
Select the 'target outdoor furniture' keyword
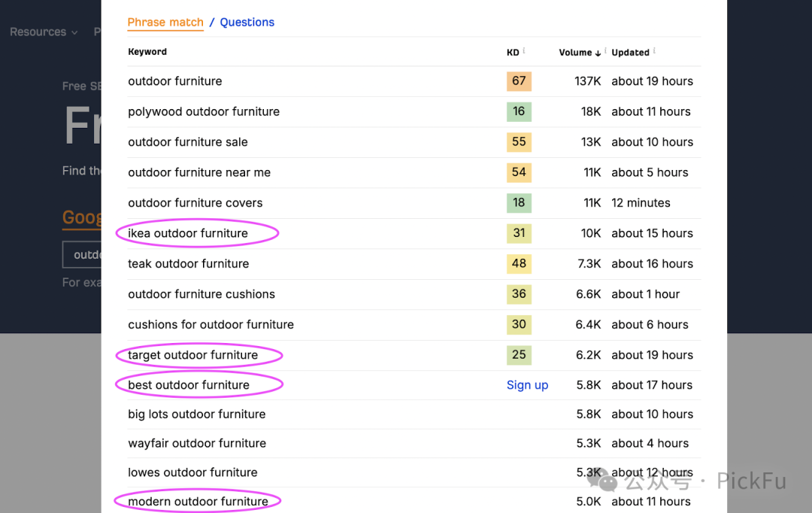coord(193,355)
